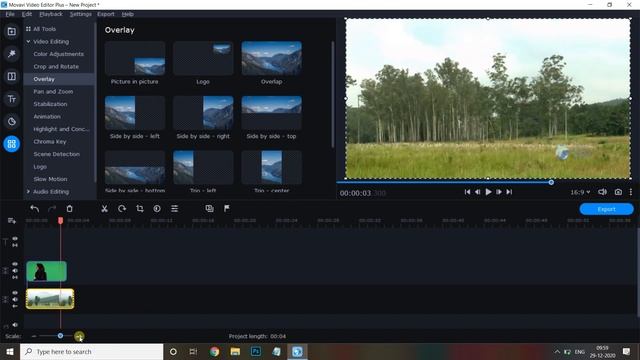Viewport: 640px width, 360px height.
Task: Open the Export menu
Action: (106, 14)
